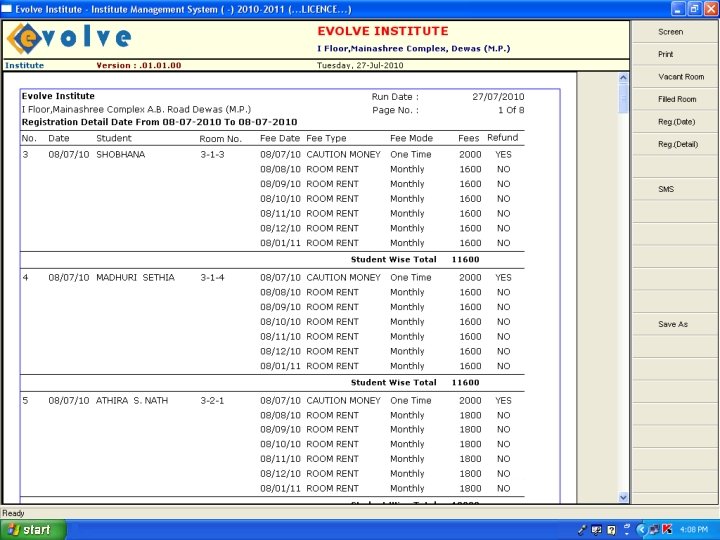Restore down the Evolve Institute window
This screenshot has height=540, width=720.
click(694, 9)
